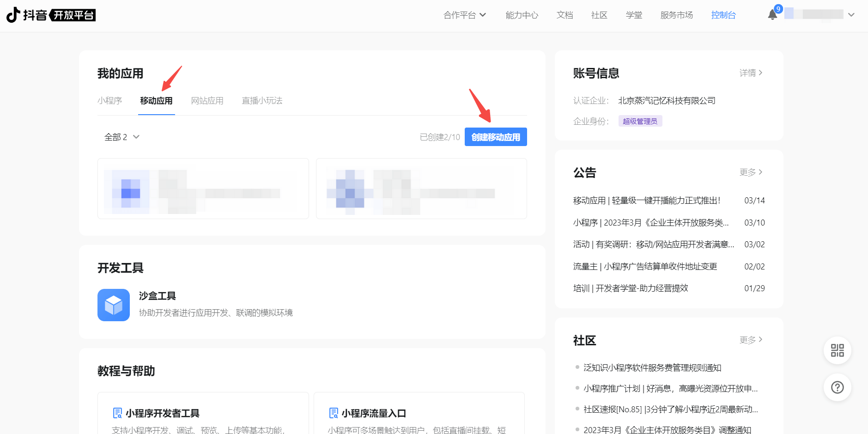The width and height of the screenshot is (868, 434).
Task: Click the blue sandbox tool cube icon
Action: (113, 305)
